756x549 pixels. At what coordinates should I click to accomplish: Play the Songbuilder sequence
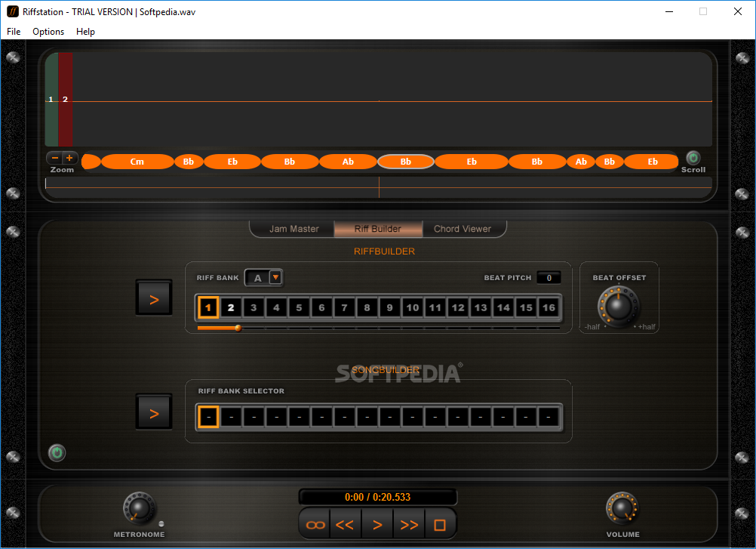[154, 413]
